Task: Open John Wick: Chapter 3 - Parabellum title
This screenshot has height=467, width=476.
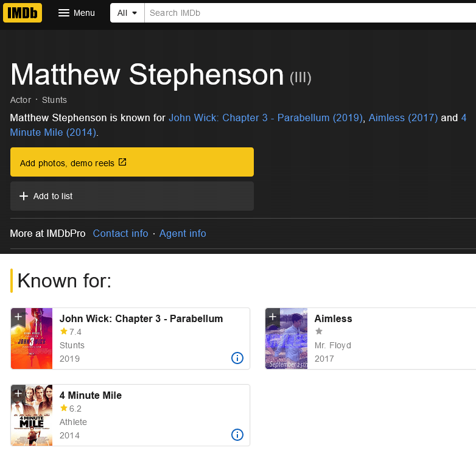Action: coord(141,318)
